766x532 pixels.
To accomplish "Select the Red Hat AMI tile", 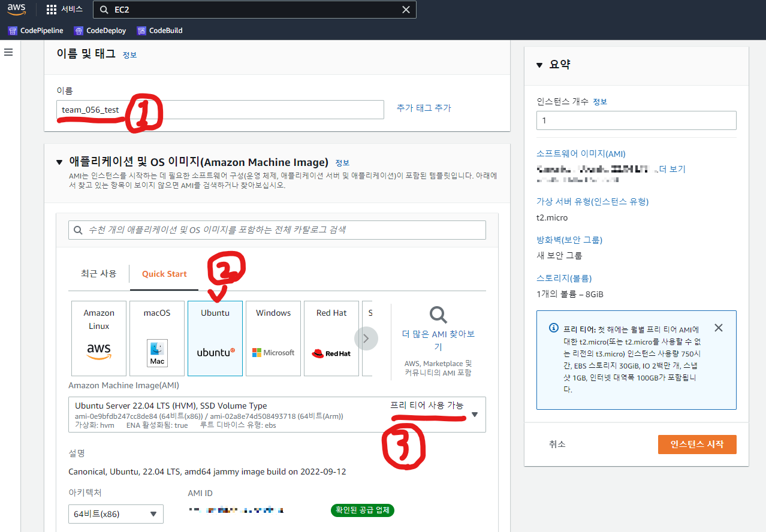I will click(331, 338).
